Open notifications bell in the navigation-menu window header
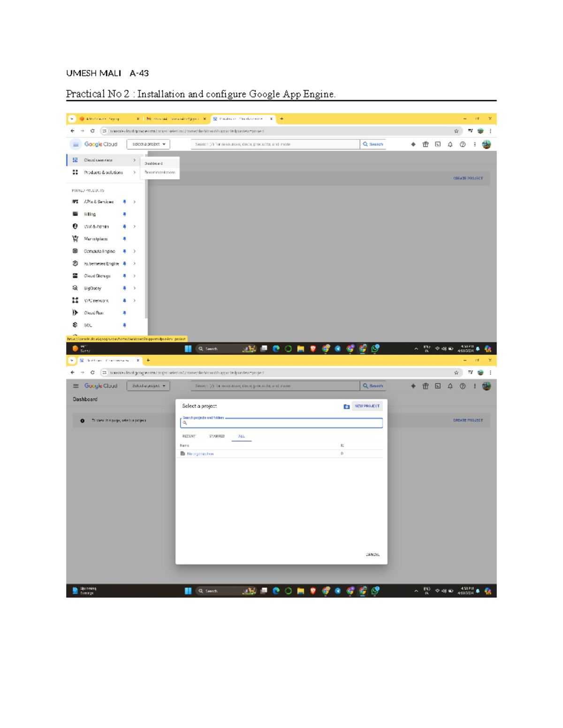This screenshot has width=563, height=728. pyautogui.click(x=450, y=144)
